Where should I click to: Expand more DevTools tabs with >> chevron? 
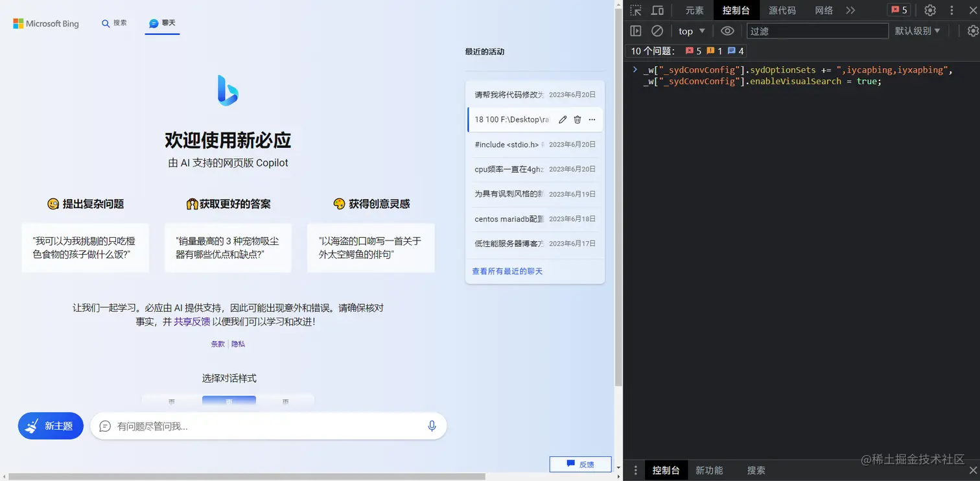pyautogui.click(x=851, y=10)
